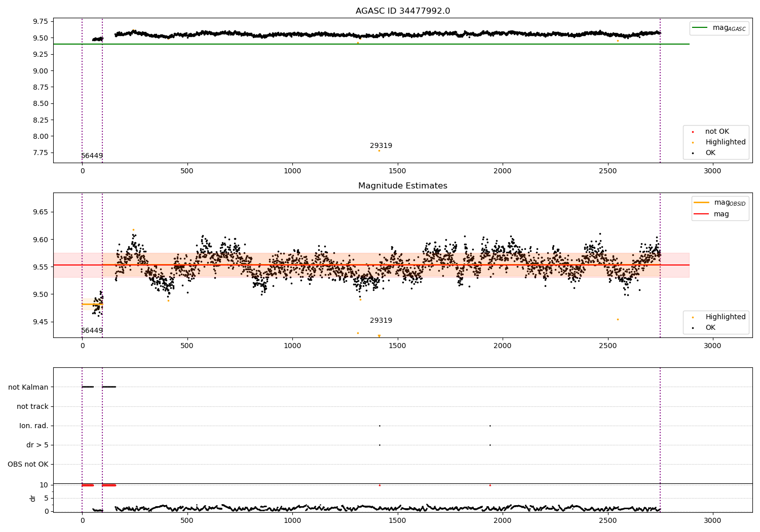Screen dimensions: 760x532
Task: Click the '3000' x tick of the top plot
Action: coord(712,171)
